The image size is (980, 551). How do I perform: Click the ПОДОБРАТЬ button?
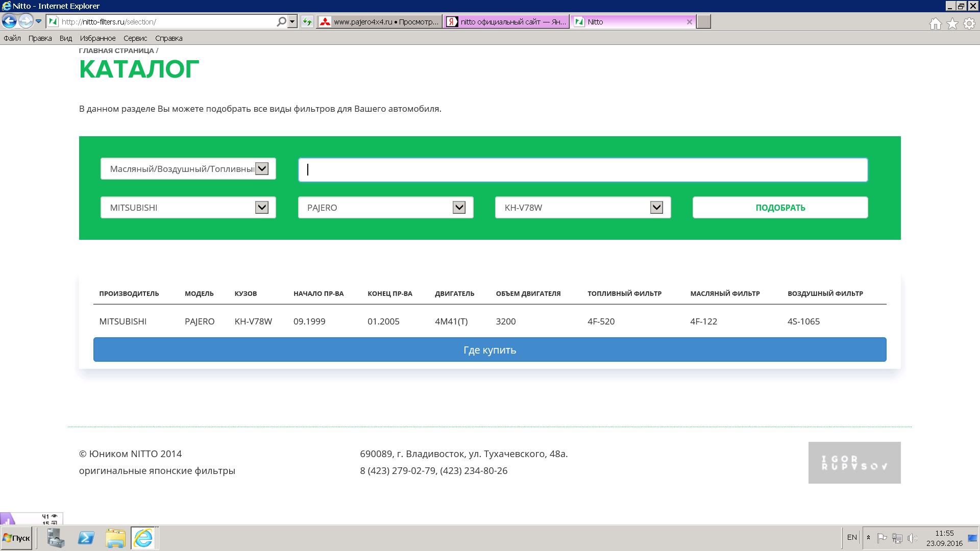tap(780, 208)
